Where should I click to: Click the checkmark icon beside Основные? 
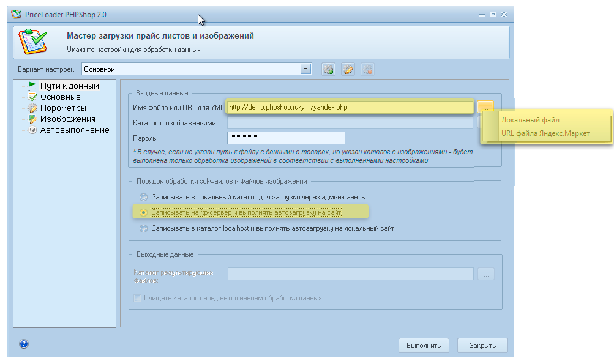tap(32, 97)
